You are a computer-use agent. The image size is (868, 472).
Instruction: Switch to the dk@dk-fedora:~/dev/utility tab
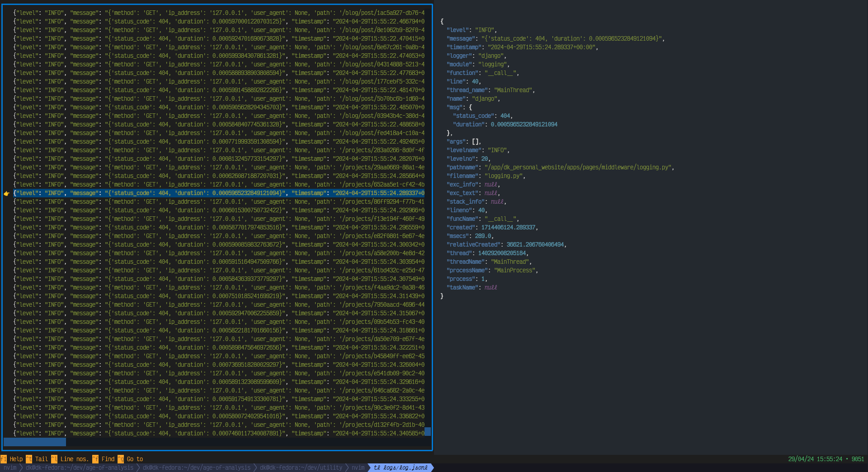click(301, 467)
